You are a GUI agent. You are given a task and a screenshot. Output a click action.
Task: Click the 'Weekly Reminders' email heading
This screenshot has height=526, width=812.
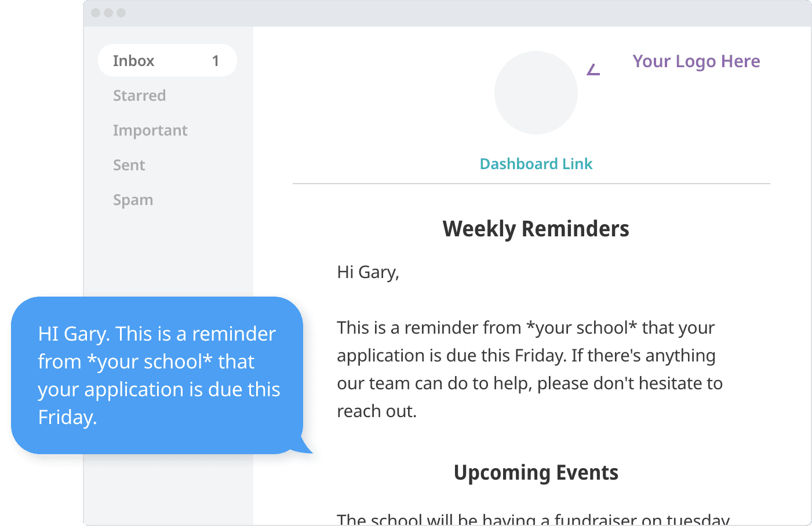point(536,228)
